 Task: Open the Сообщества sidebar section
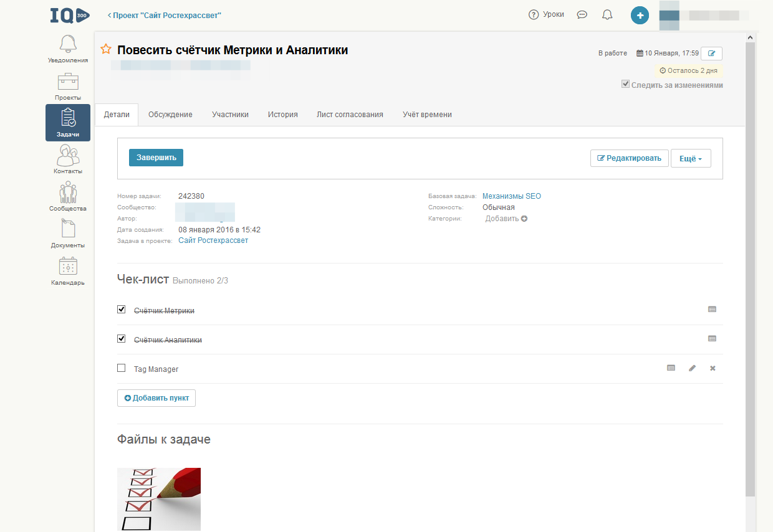coord(68,197)
